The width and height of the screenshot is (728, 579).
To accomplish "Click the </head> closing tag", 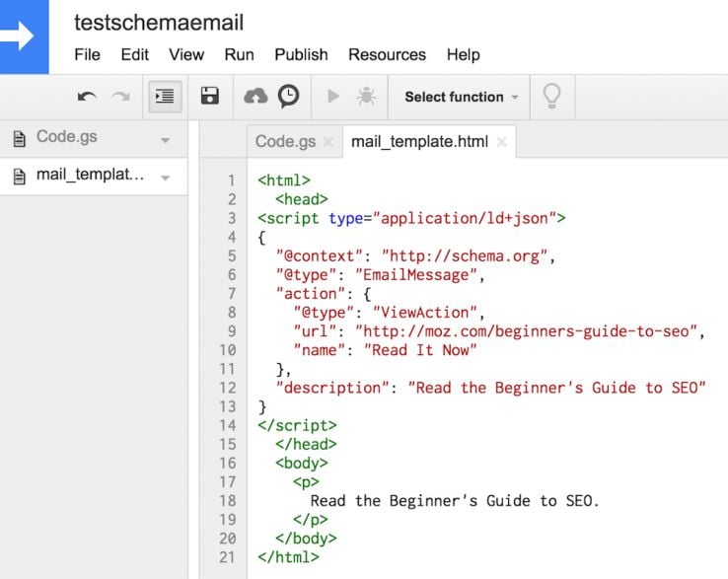I will pyautogui.click(x=306, y=444).
